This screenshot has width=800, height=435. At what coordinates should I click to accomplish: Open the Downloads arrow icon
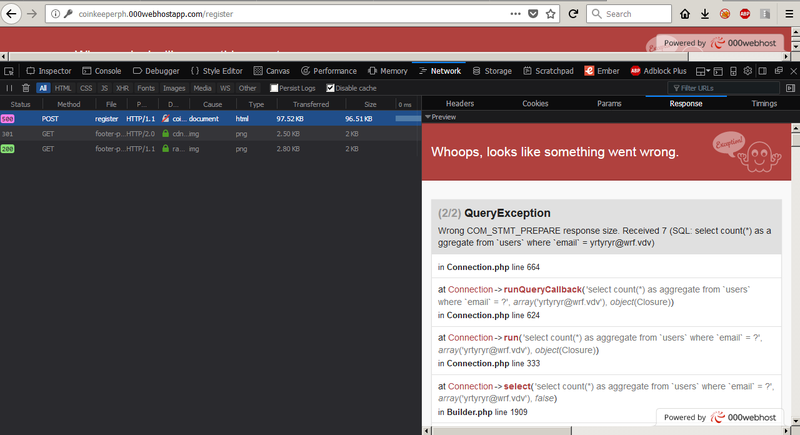[705, 14]
